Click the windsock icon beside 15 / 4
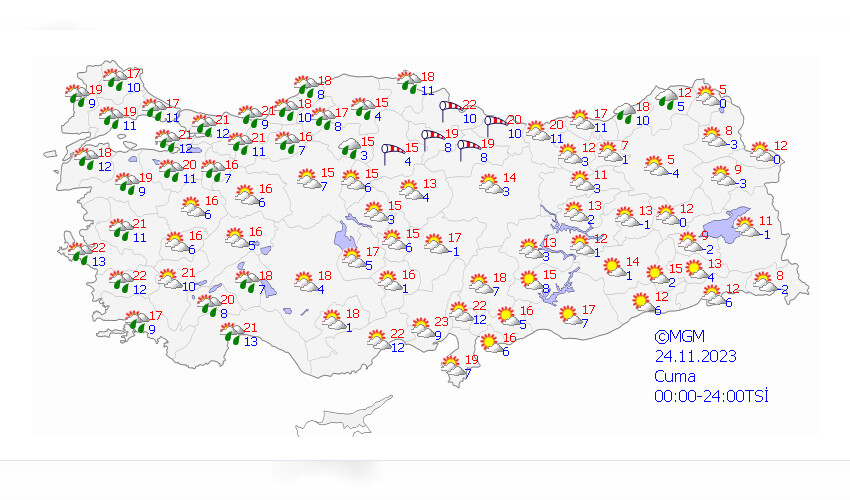Viewport: 850px width, 500px height. tap(393, 153)
